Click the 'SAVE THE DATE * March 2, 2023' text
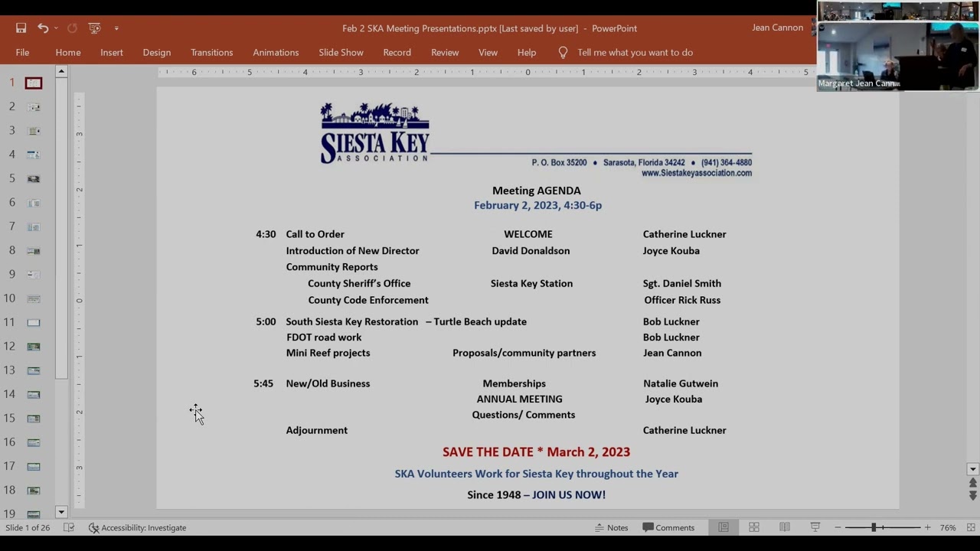 tap(537, 452)
